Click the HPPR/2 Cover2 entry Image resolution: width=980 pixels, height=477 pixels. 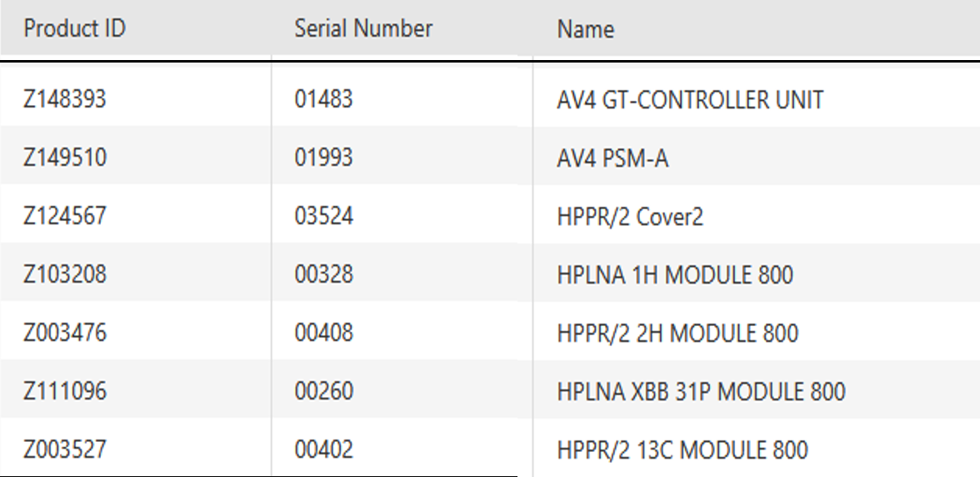630,217
